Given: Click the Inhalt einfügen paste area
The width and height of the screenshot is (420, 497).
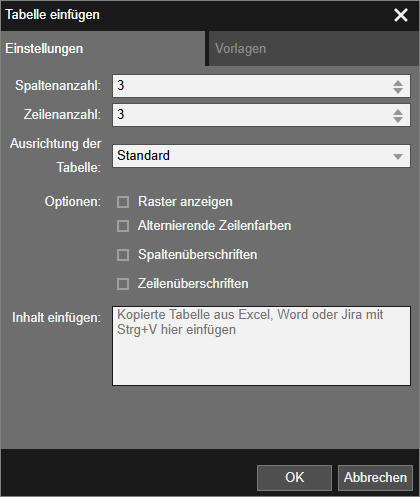Looking at the screenshot, I should click(261, 346).
